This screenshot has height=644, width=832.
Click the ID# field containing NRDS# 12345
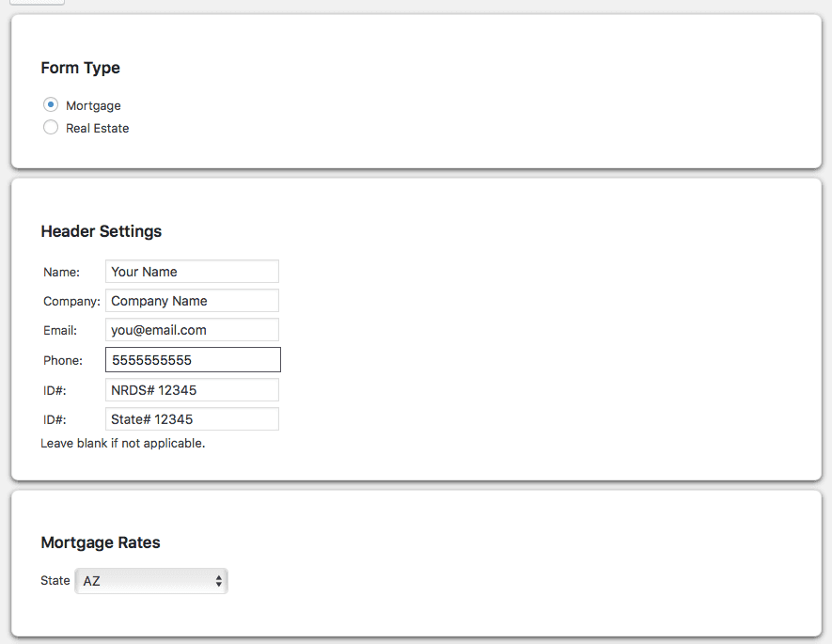[x=192, y=390]
